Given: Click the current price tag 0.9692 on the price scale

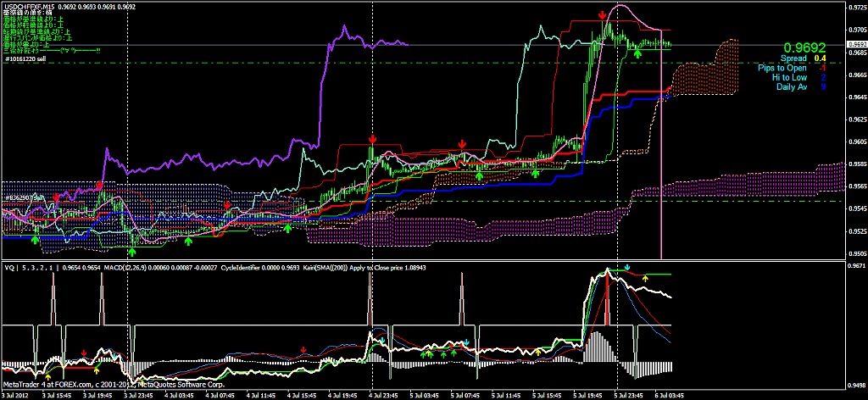Looking at the screenshot, I should pos(856,44).
